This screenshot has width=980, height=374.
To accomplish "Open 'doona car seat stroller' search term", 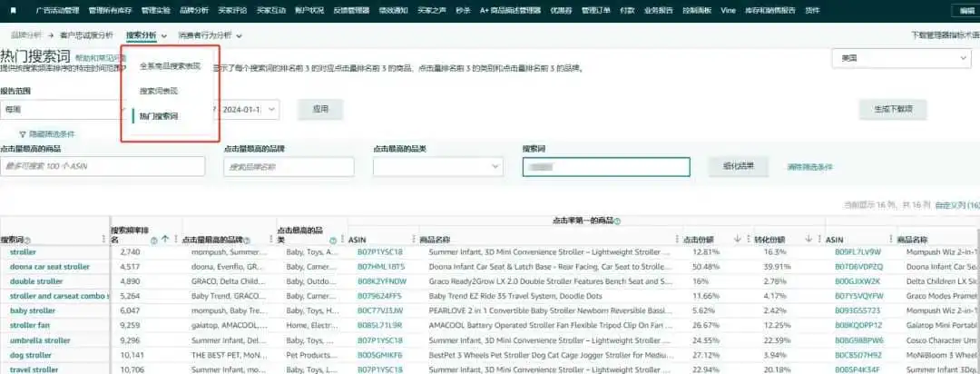I will coord(49,266).
